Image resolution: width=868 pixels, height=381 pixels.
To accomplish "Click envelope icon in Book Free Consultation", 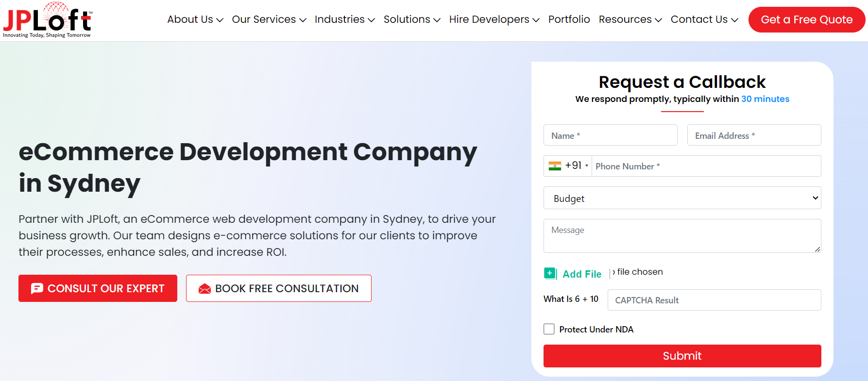I will point(204,289).
